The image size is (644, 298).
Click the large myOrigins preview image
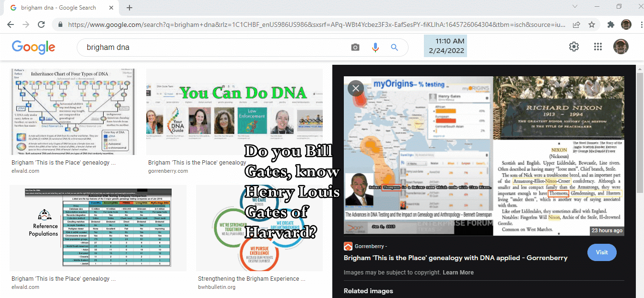pyautogui.click(x=484, y=156)
